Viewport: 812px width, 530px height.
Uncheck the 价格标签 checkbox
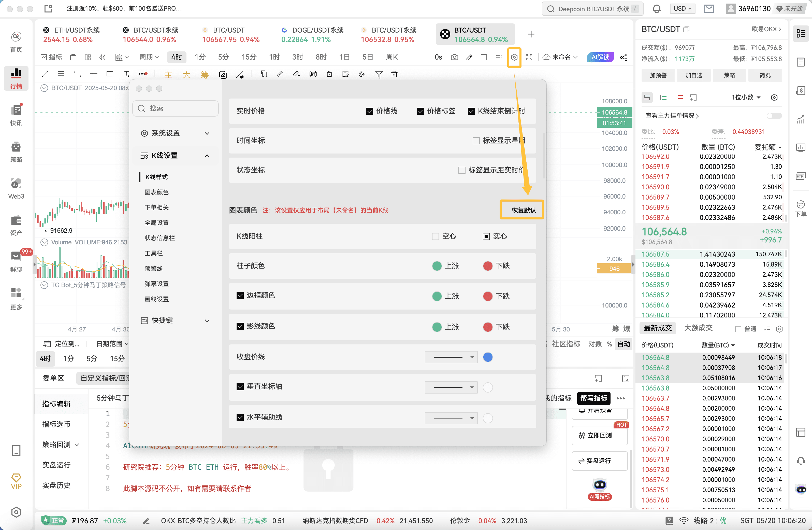(x=420, y=111)
